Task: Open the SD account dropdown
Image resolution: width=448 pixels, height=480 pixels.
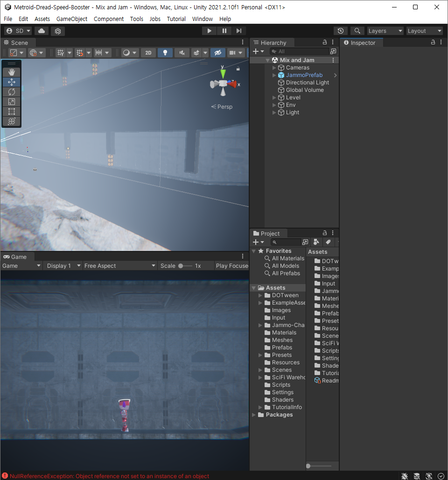Action: [18, 31]
